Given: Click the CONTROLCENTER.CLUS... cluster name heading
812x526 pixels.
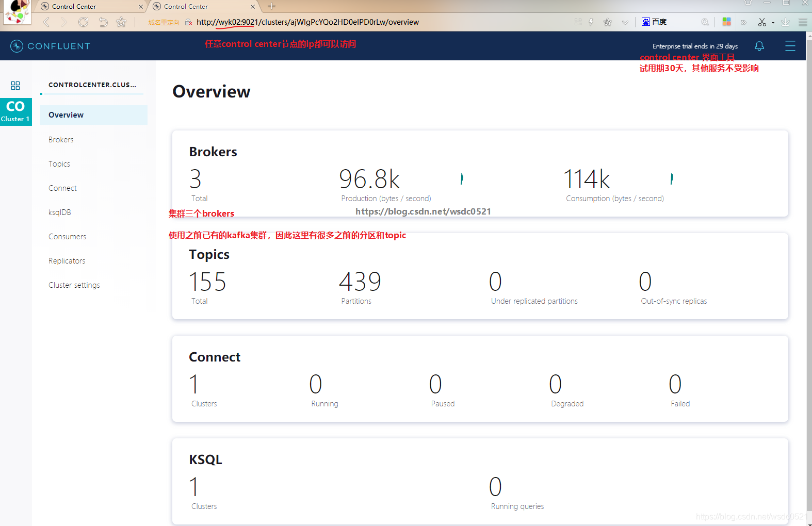Looking at the screenshot, I should [92, 85].
